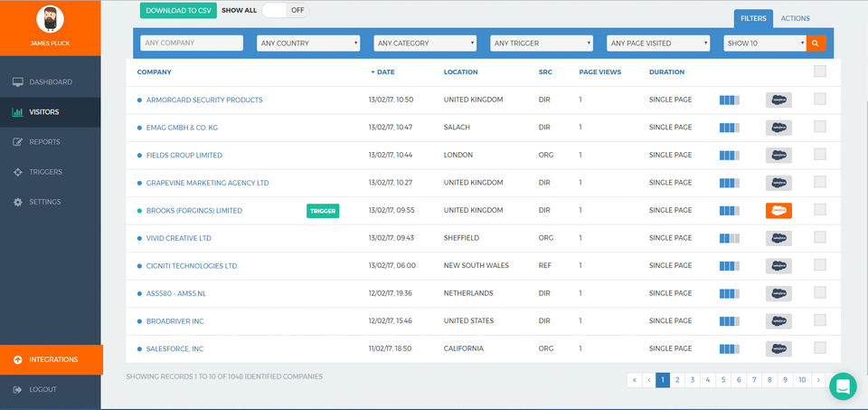Click Integrations in the sidebar
The image size is (868, 410).
coord(51,359)
